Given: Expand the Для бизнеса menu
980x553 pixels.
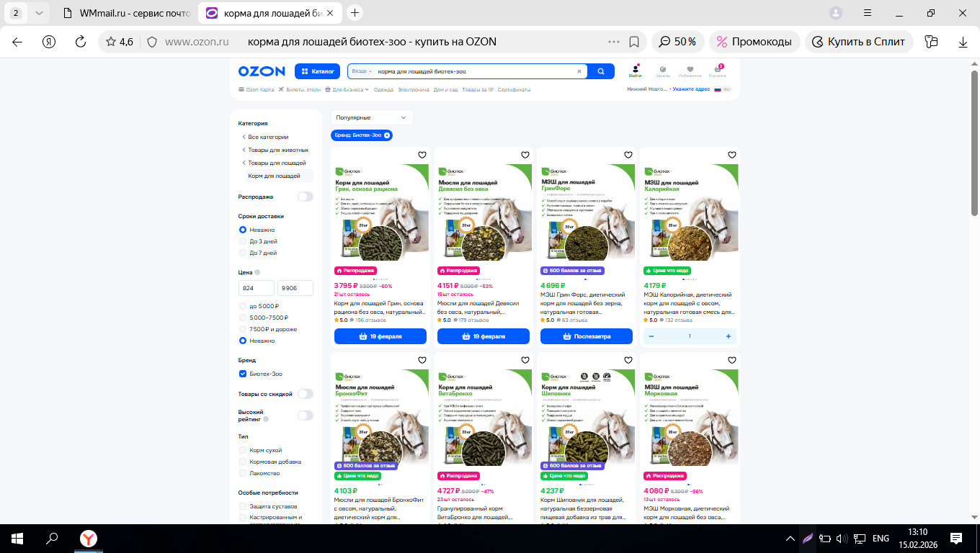Looking at the screenshot, I should [347, 90].
